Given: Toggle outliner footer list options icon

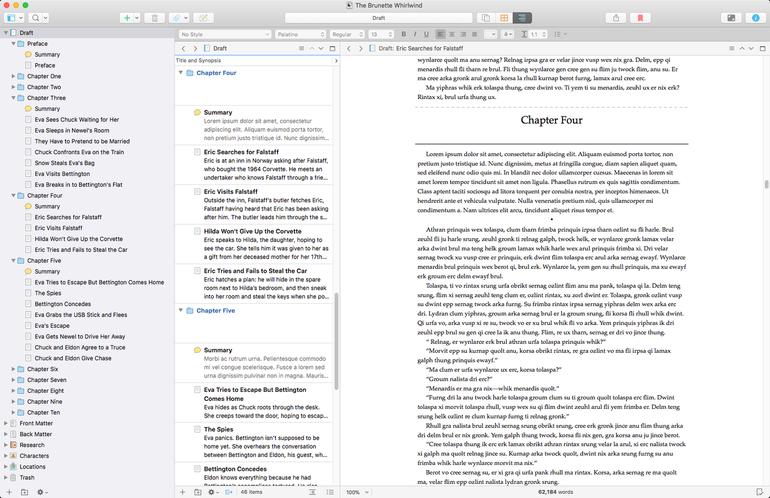Looking at the screenshot, I should 330,492.
